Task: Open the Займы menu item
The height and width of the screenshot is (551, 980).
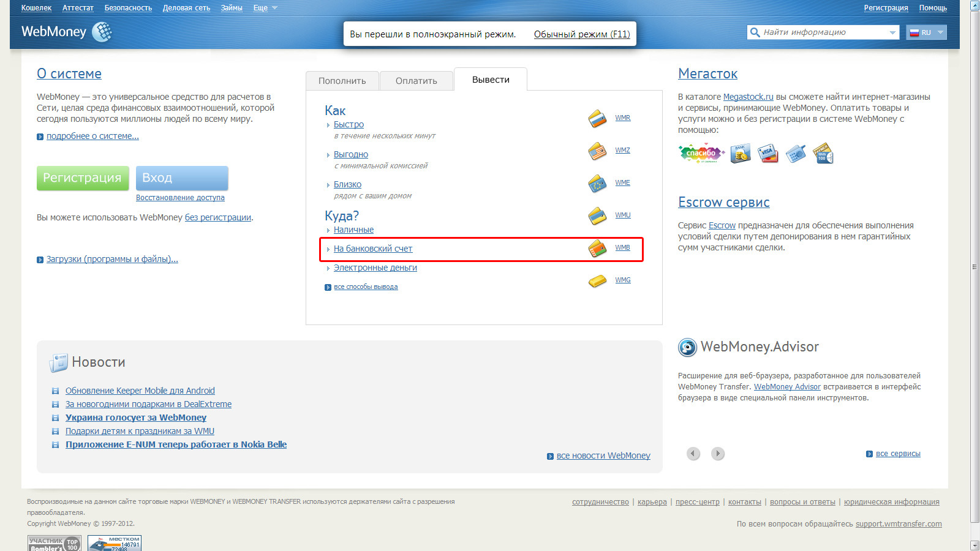Action: click(x=232, y=8)
